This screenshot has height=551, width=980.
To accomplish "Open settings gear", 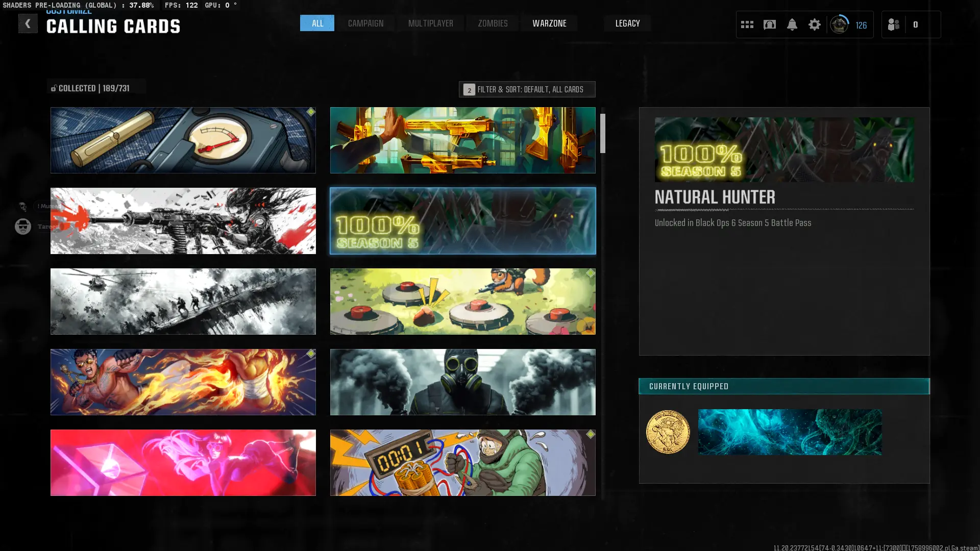I will 814,24.
